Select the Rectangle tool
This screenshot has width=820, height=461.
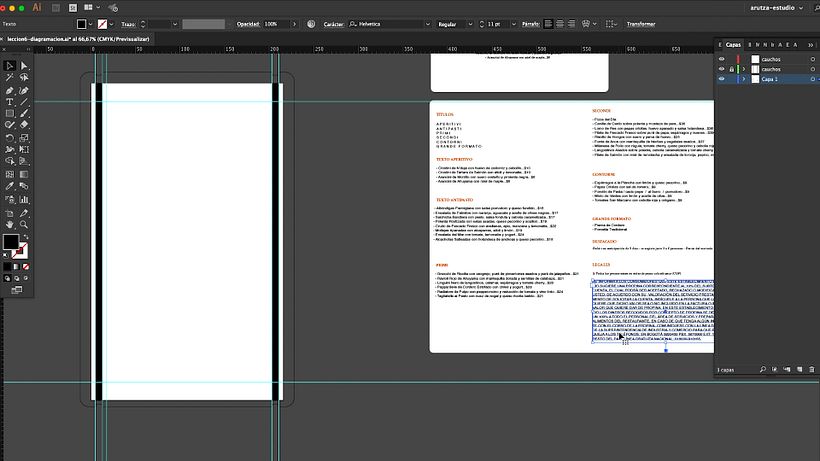tap(9, 113)
